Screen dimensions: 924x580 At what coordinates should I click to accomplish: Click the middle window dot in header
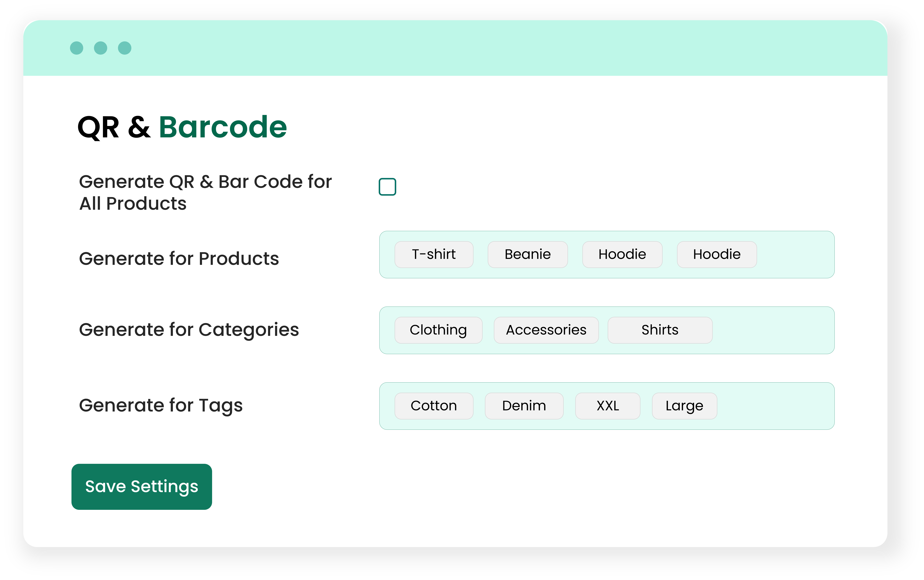100,48
